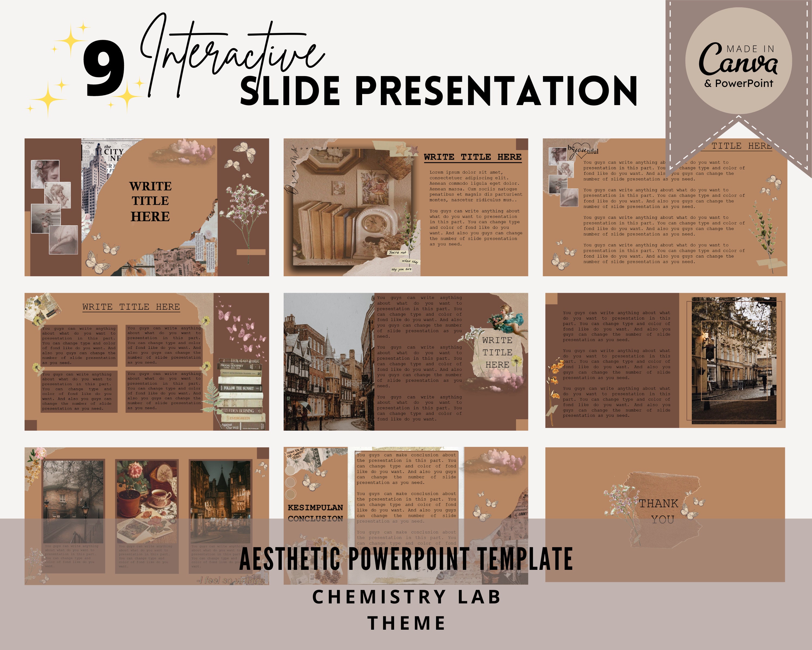812x650 pixels.
Task: Click the night castle building photo
Action: [220, 502]
